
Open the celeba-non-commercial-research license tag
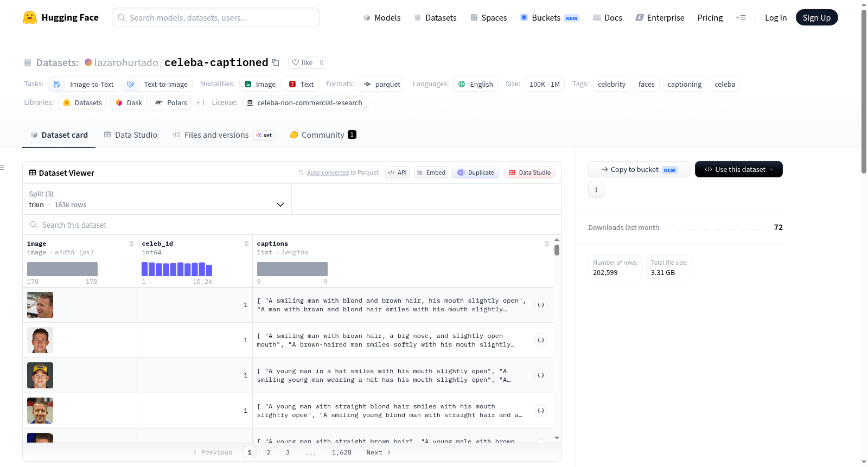[305, 103]
